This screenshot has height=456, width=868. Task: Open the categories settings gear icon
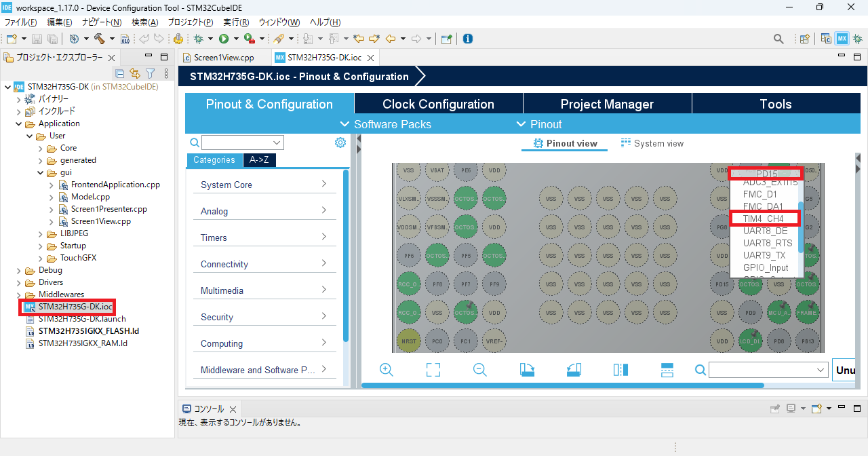click(x=340, y=142)
